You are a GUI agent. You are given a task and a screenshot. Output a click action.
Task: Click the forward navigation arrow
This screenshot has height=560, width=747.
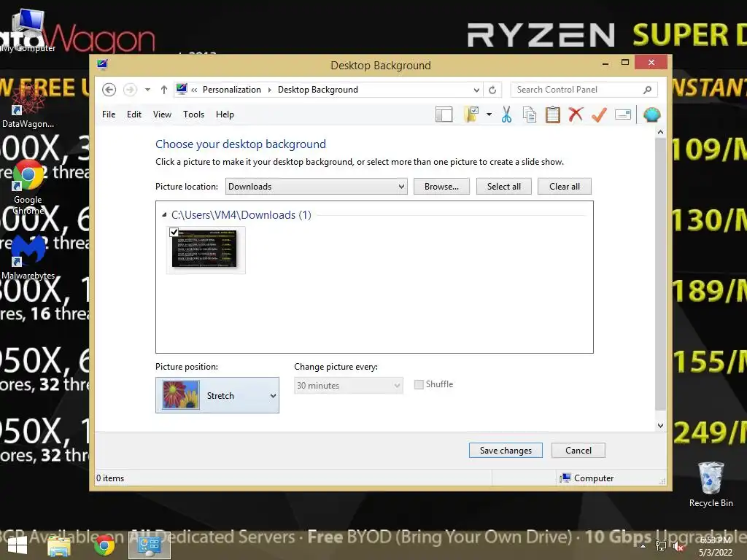(130, 90)
